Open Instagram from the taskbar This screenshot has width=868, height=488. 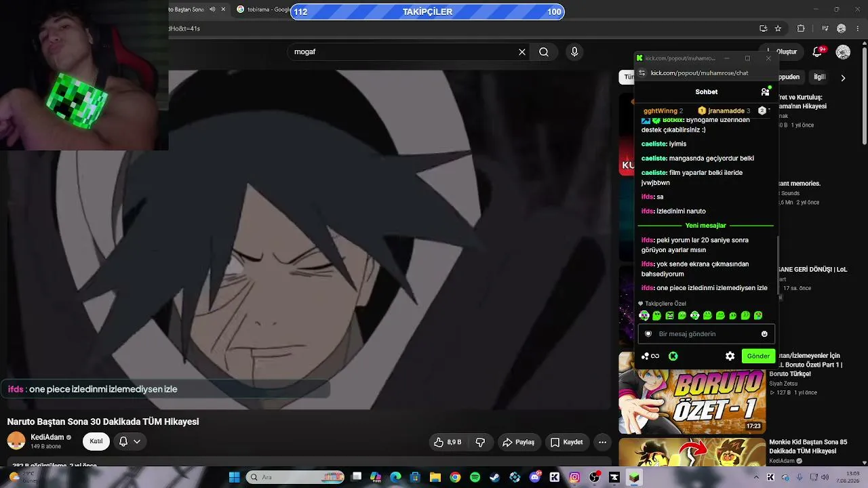coord(574,477)
